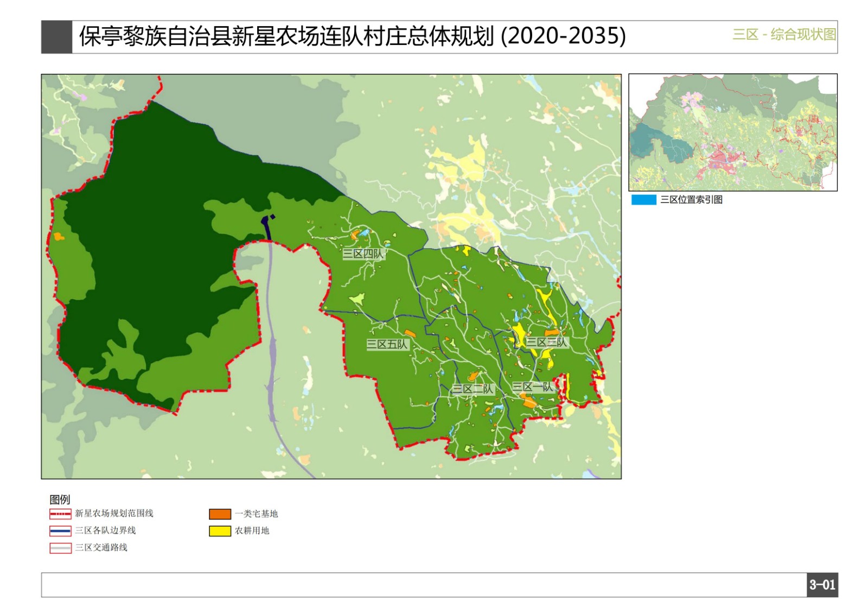Viewport: 868px width, 614px height.
Task: Select the 三区四队 map label
Action: (x=363, y=254)
